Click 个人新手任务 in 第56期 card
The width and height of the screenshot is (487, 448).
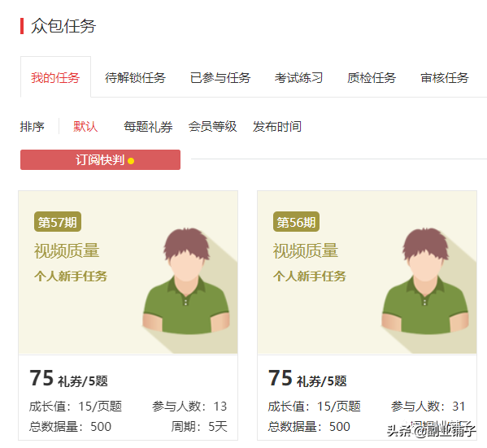tap(310, 276)
